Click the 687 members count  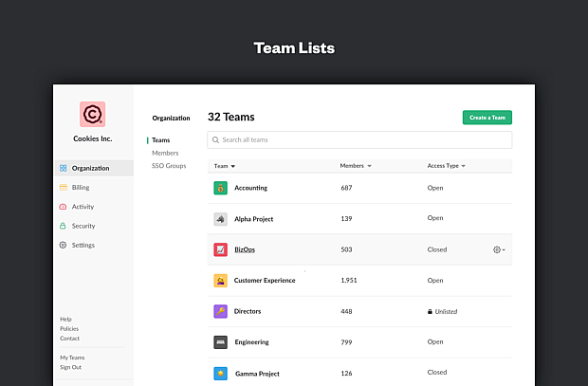tap(346, 188)
